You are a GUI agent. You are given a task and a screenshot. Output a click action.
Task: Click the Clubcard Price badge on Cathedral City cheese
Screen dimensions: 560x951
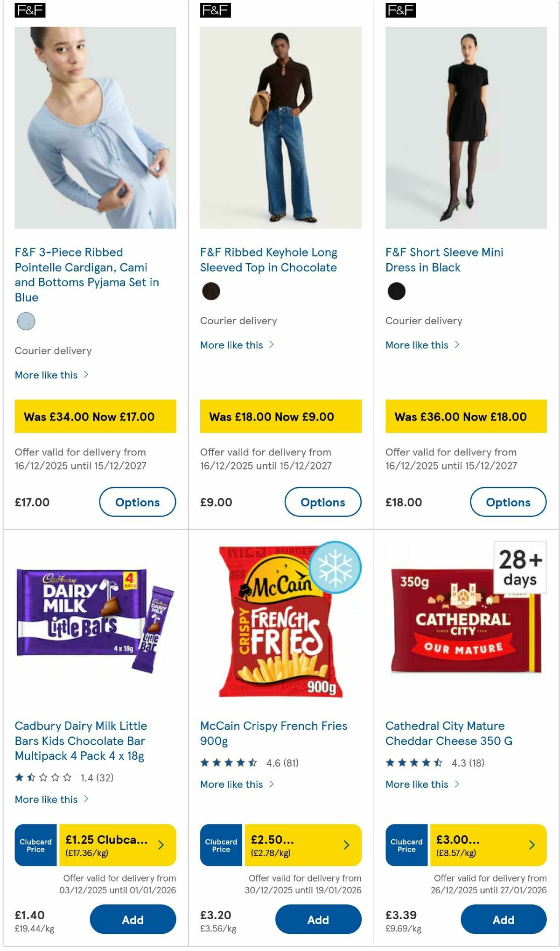pyautogui.click(x=406, y=845)
